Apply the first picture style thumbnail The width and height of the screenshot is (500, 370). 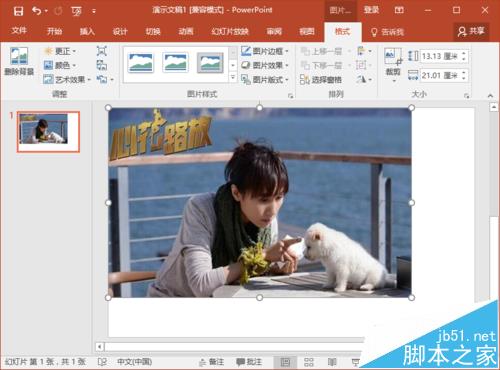click(141, 63)
